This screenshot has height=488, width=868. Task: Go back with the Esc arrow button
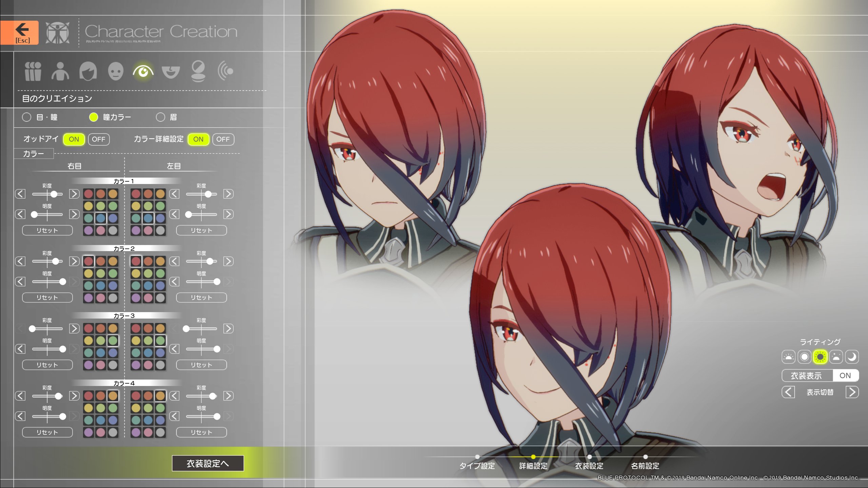coord(19,33)
